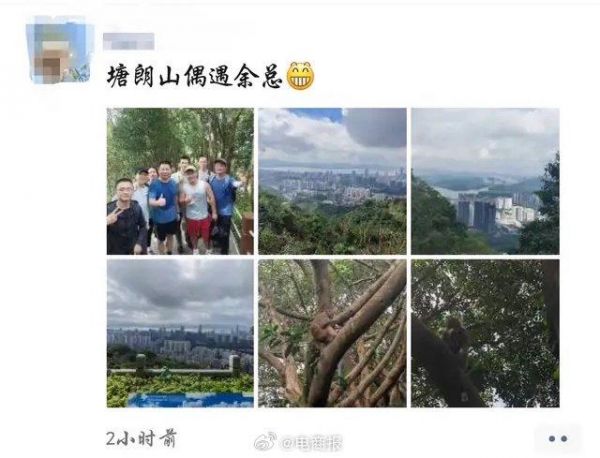Click the monkey sitting on the branch

[455, 334]
